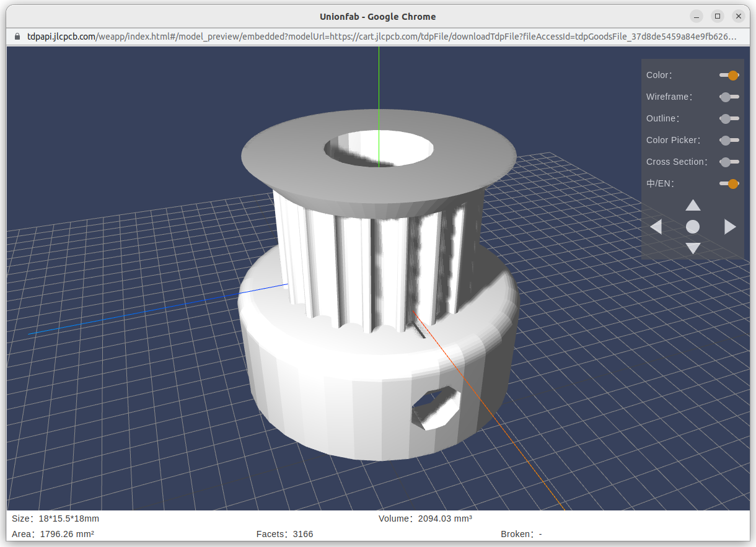Click the rotate-down arrow control
756x547 pixels.
click(692, 248)
